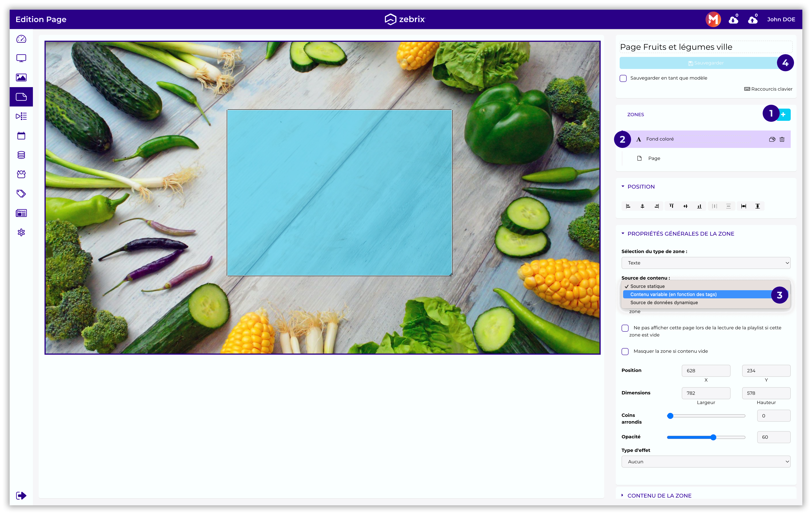The height and width of the screenshot is (515, 812).
Task: Click the logout icon at bottom left
Action: tap(21, 495)
